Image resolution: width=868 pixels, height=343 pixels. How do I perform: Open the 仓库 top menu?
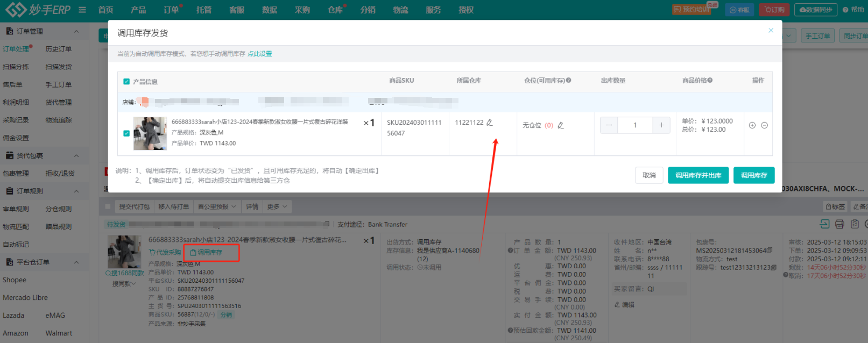[335, 10]
